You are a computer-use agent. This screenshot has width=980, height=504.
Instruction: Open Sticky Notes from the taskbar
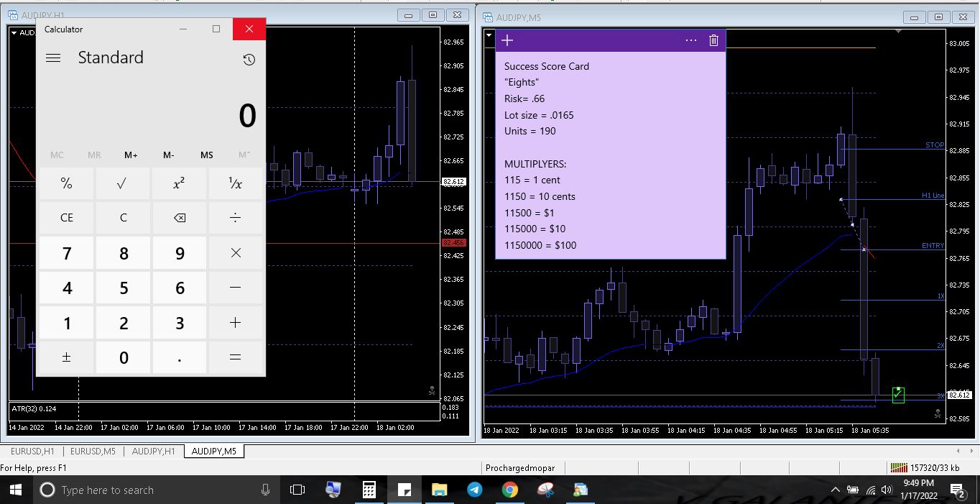pos(404,490)
